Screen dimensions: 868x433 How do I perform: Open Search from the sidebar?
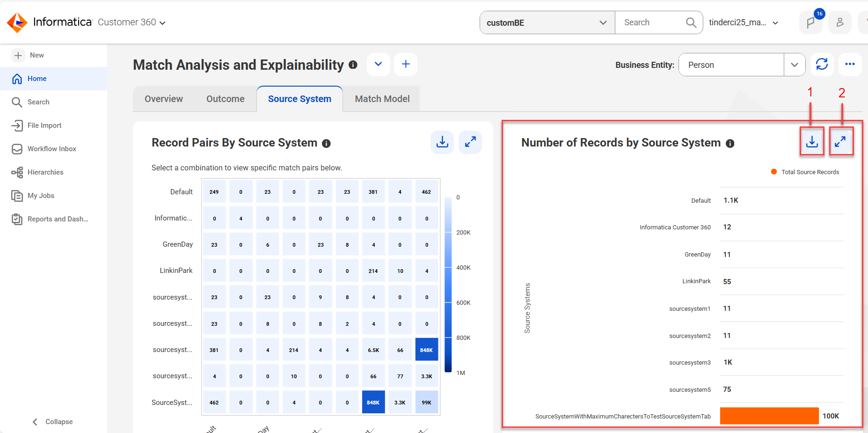point(53,102)
